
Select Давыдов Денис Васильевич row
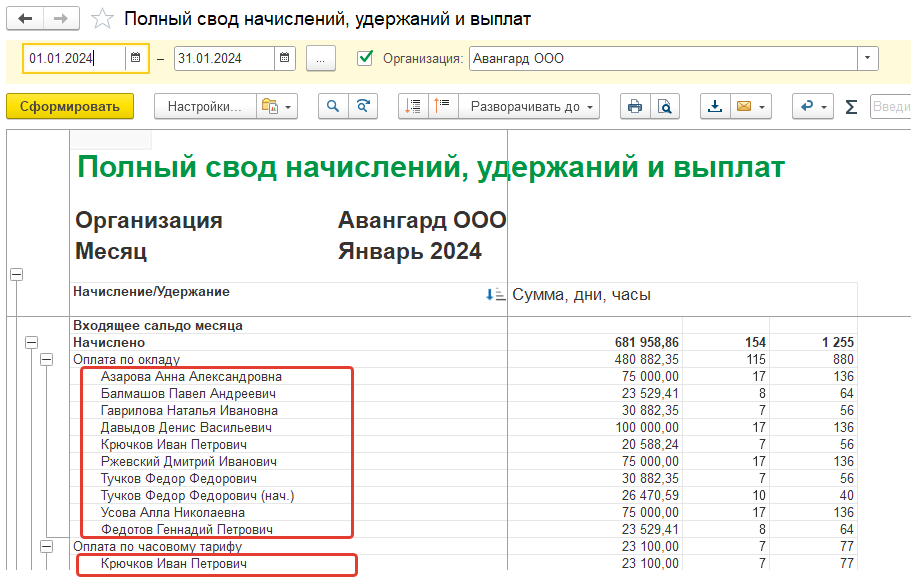point(186,428)
